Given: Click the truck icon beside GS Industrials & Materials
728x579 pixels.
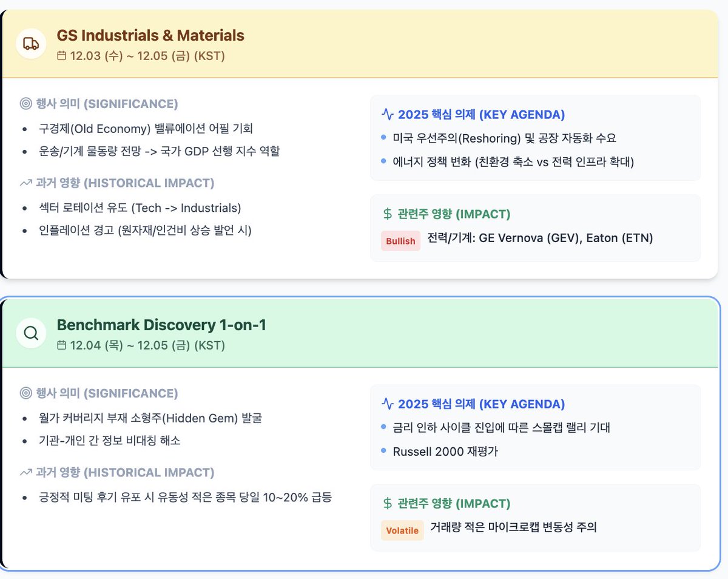Looking at the screenshot, I should click(x=31, y=43).
